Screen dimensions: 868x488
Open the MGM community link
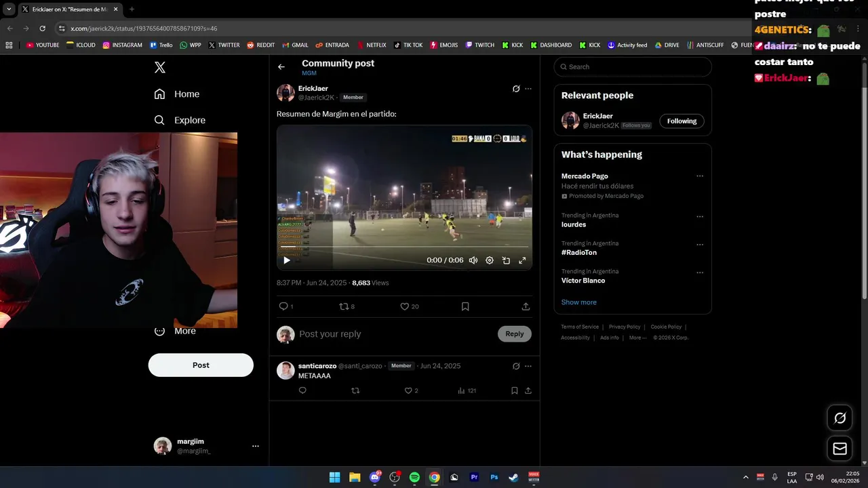click(309, 73)
